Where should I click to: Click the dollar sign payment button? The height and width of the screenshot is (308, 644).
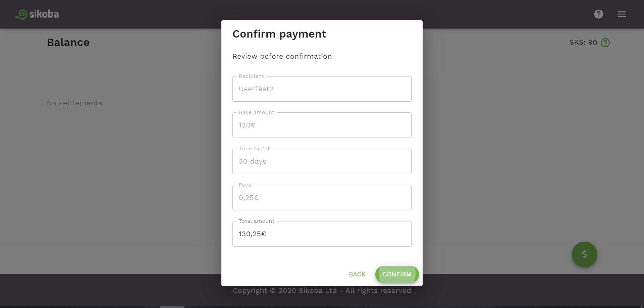pos(584,254)
